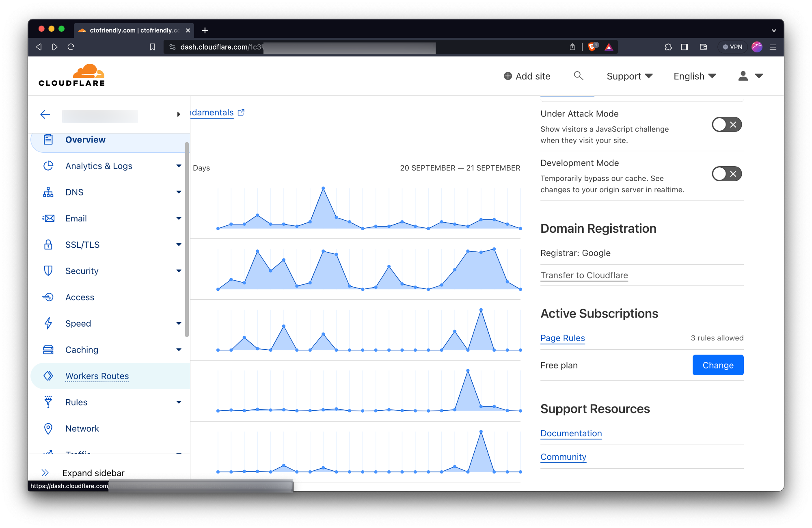Click the Workers Routes icon

point(48,376)
